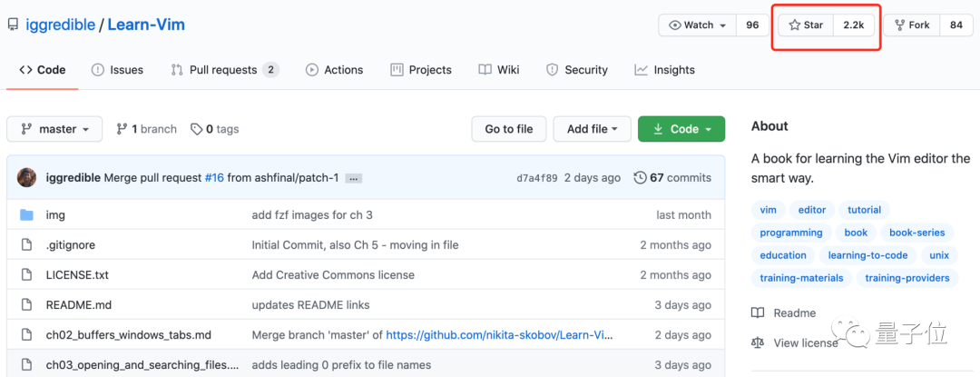Click the Star button to star repository
Screen dimensions: 980x377
(806, 25)
